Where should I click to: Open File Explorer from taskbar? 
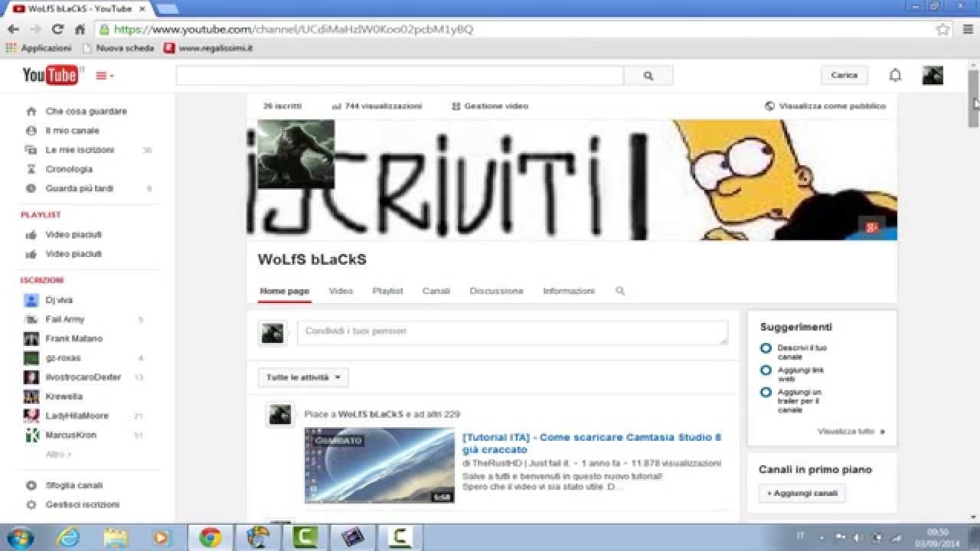pos(116,538)
